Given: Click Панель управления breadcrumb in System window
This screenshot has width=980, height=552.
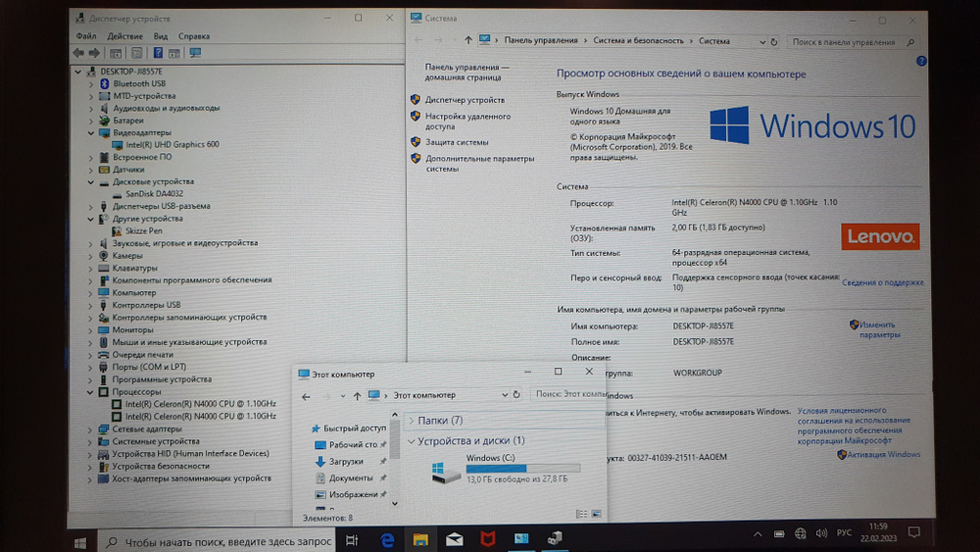Looking at the screenshot, I should [x=541, y=40].
